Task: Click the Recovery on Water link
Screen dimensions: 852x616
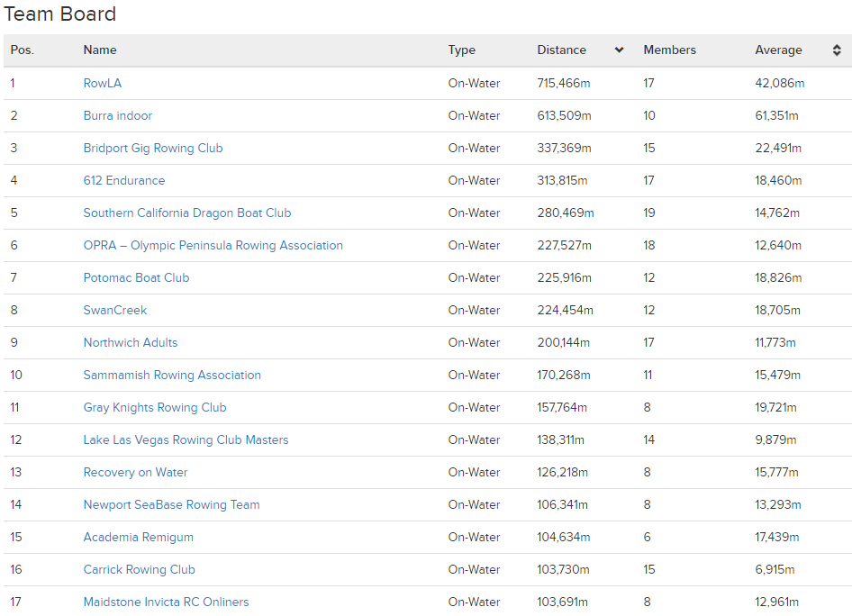Action: click(x=135, y=472)
